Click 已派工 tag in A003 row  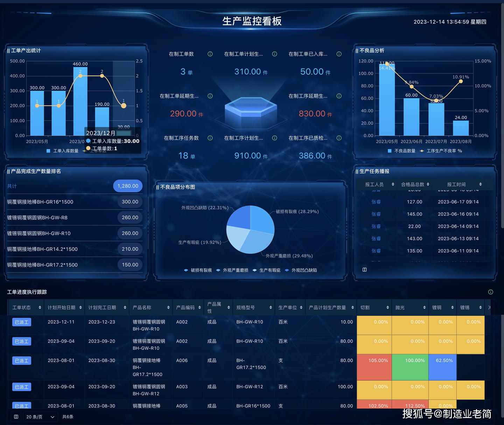tap(22, 387)
